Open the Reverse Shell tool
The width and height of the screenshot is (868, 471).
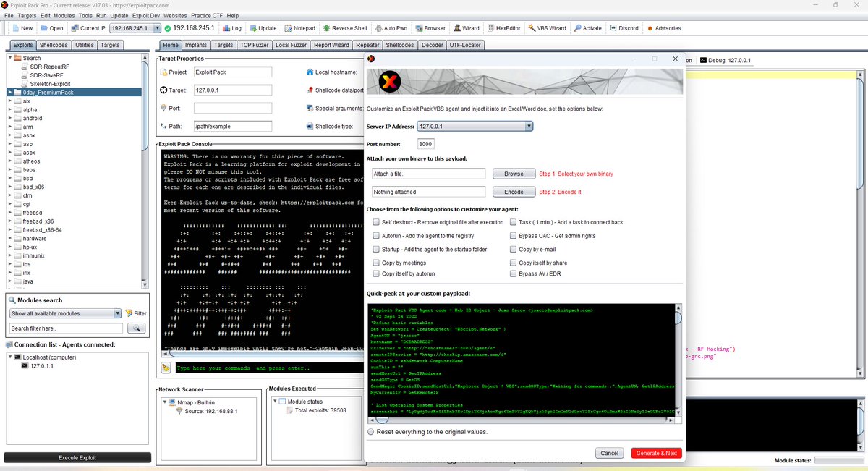(344, 28)
